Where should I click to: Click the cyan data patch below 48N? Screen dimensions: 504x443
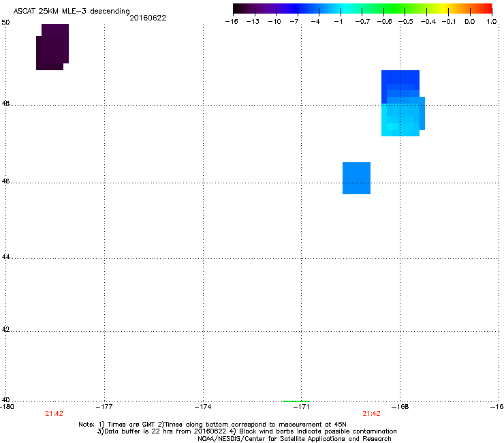(400, 121)
